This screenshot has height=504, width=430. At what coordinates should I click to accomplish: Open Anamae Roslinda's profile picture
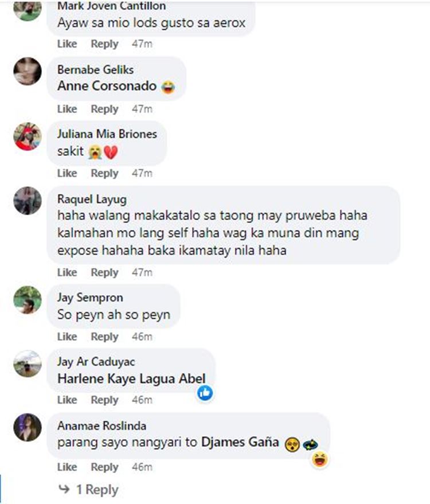pyautogui.click(x=28, y=428)
